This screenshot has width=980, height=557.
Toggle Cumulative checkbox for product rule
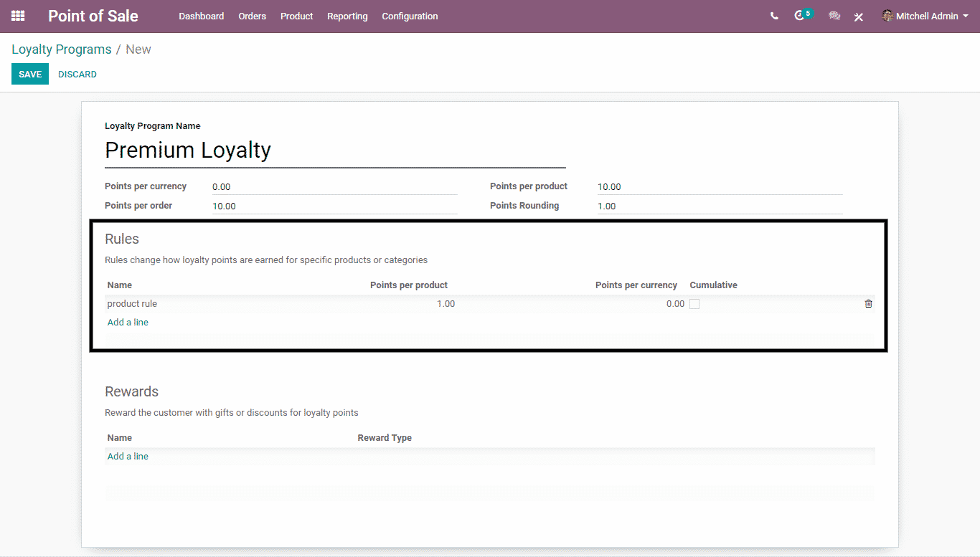pos(694,304)
